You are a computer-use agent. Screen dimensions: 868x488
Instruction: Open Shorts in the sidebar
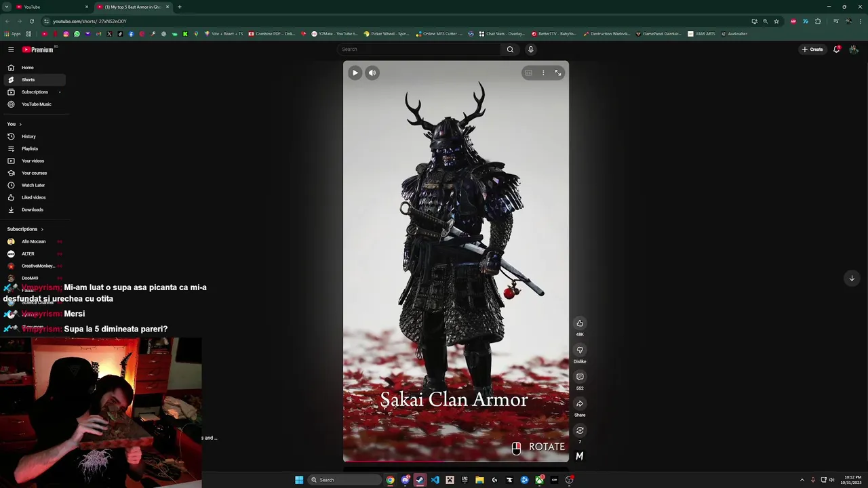point(34,80)
